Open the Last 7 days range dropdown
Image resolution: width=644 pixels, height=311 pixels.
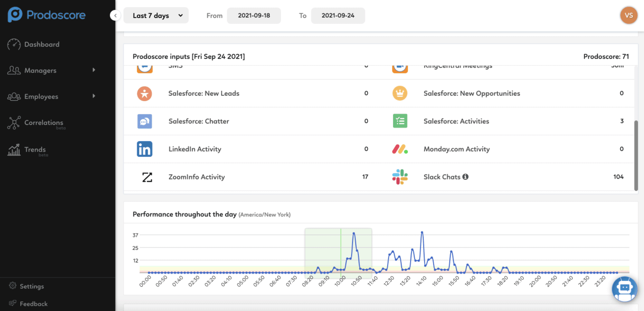click(156, 15)
